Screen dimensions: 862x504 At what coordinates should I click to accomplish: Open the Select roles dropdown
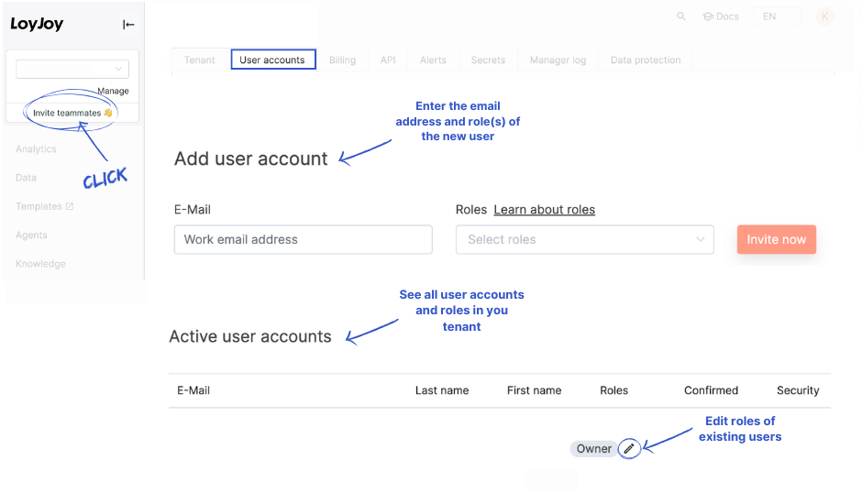(584, 239)
